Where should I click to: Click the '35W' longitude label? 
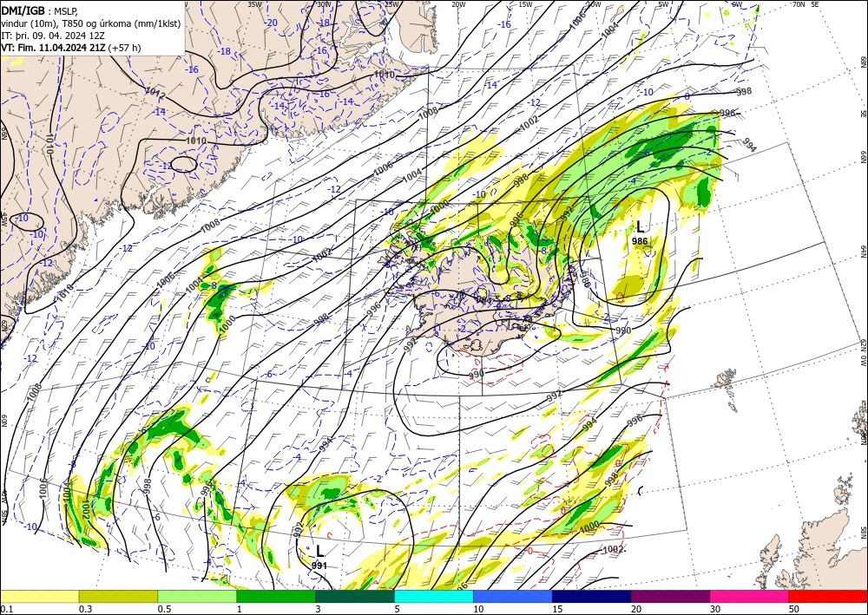(x=254, y=3)
